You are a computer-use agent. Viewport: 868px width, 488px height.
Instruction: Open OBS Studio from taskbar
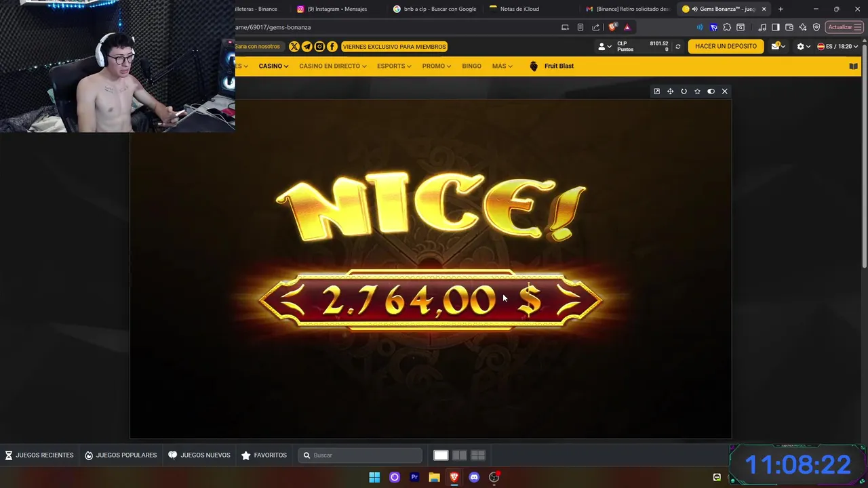494,477
